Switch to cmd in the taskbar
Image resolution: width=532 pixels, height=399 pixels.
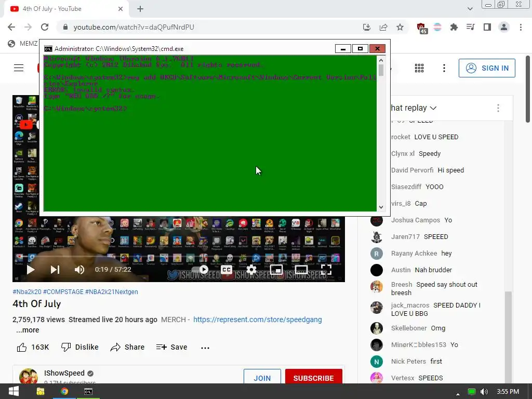click(x=88, y=392)
